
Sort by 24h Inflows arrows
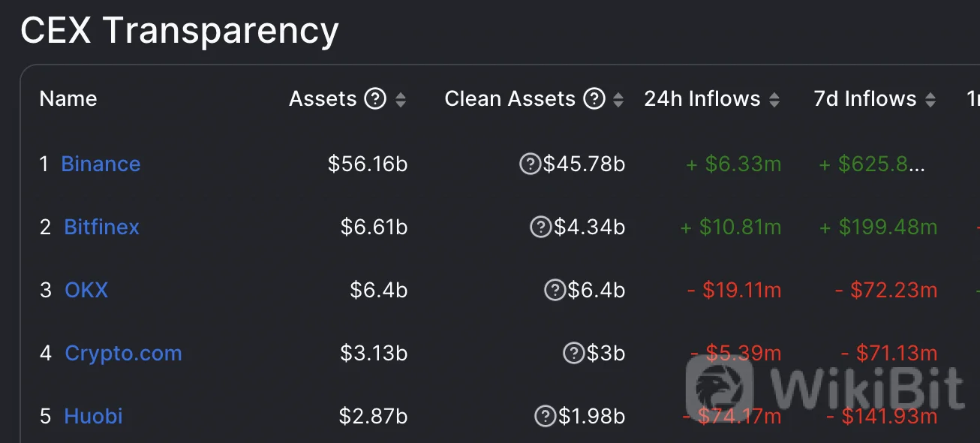pyautogui.click(x=774, y=99)
